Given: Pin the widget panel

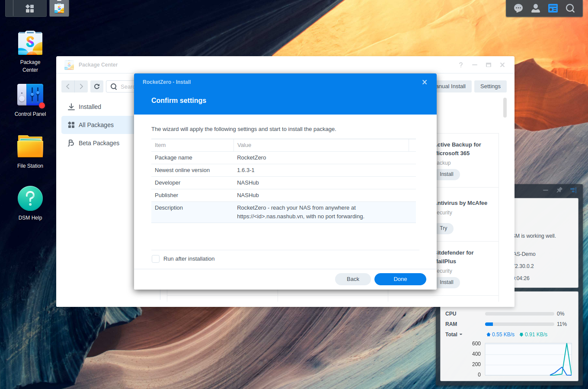Looking at the screenshot, I should pos(559,190).
